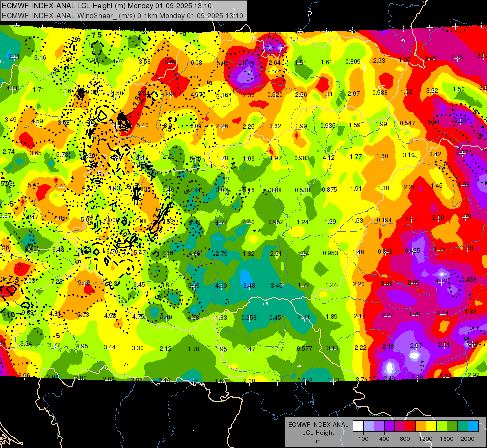The image size is (487, 448).
Task: Click the wind shear value 4.12
Action: 329,158
